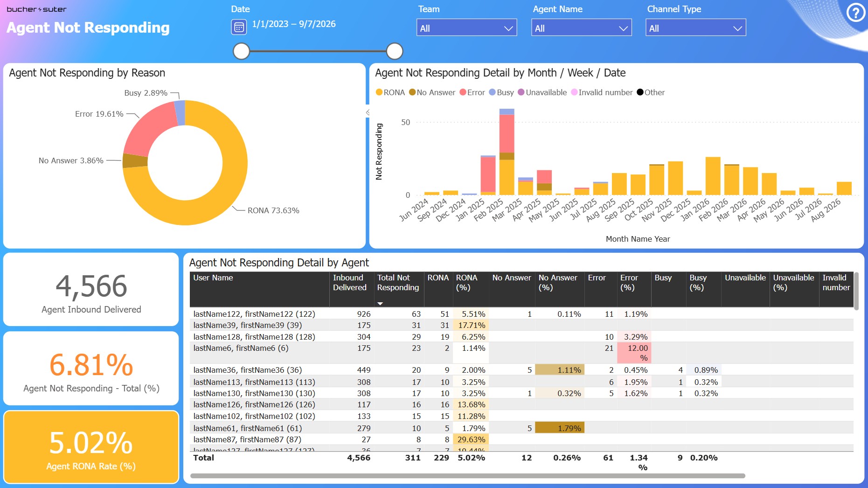Select row lastName113, firstName113 (113)
This screenshot has height=488, width=868.
(x=521, y=382)
